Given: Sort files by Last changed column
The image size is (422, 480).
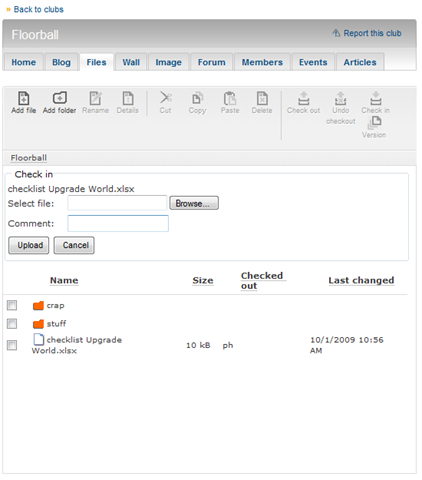Looking at the screenshot, I should point(361,280).
